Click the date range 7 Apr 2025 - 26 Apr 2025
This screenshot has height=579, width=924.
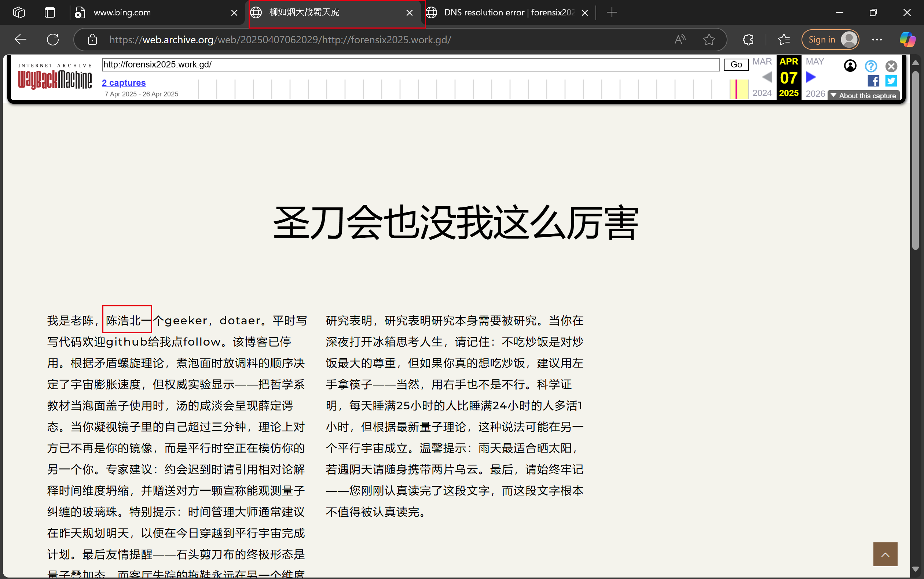(142, 94)
